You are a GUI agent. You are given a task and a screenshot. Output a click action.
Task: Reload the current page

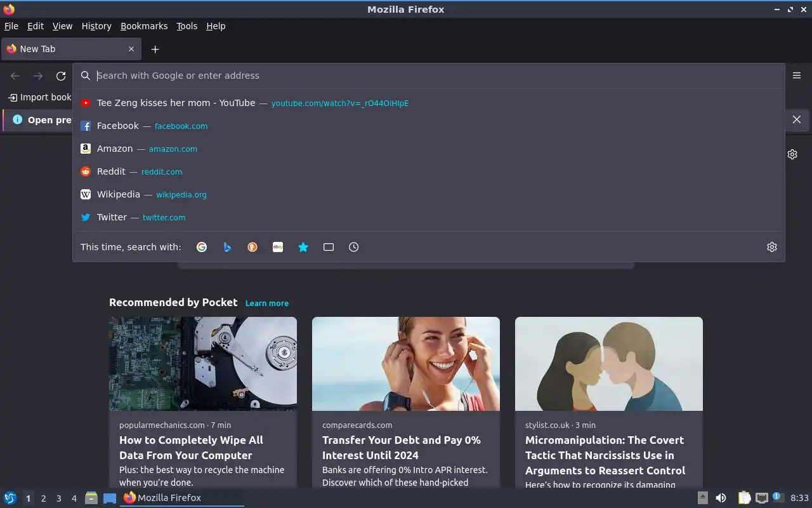point(61,76)
